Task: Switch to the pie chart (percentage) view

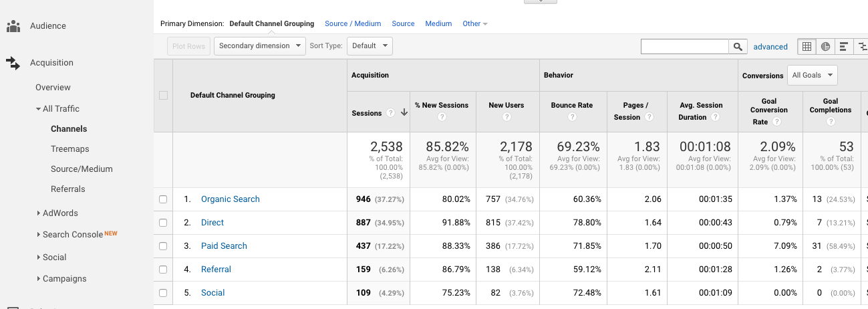Action: click(x=825, y=46)
